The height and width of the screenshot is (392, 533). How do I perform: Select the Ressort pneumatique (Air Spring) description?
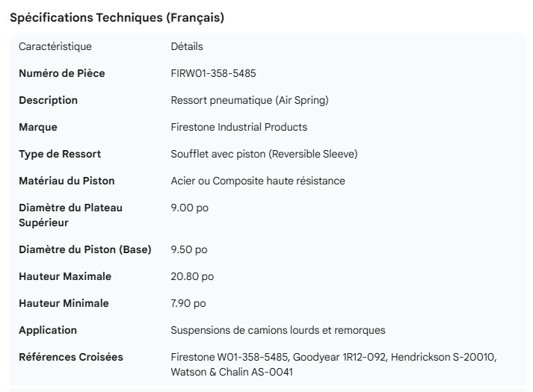[x=250, y=100]
